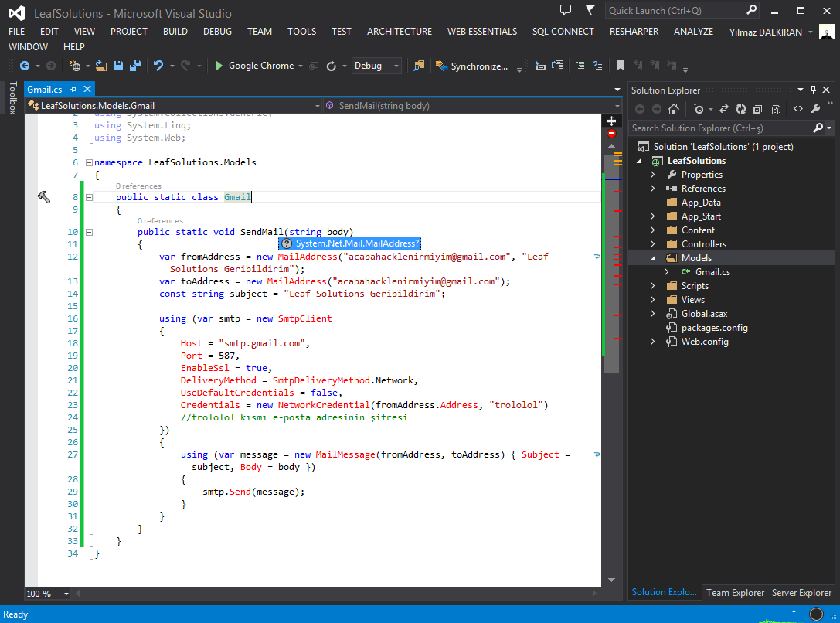Open the Debug configuration combo box
The width and height of the screenshot is (840, 623).
point(376,66)
